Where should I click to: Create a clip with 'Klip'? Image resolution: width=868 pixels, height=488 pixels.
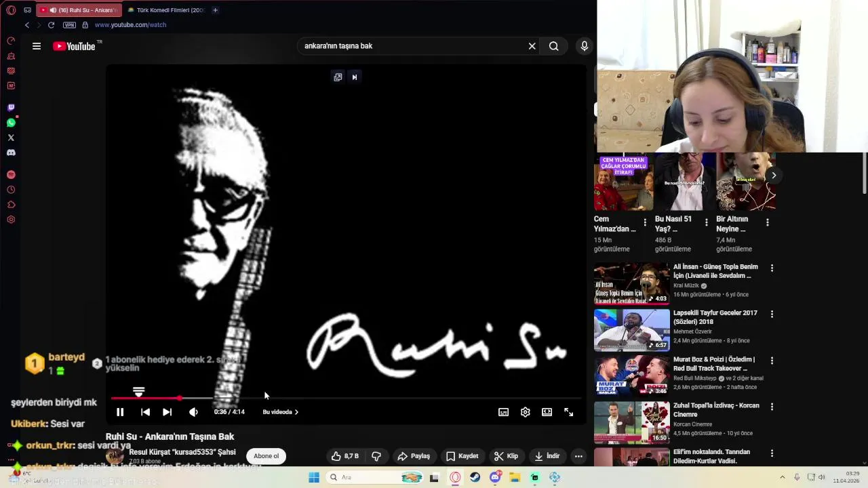(x=506, y=456)
